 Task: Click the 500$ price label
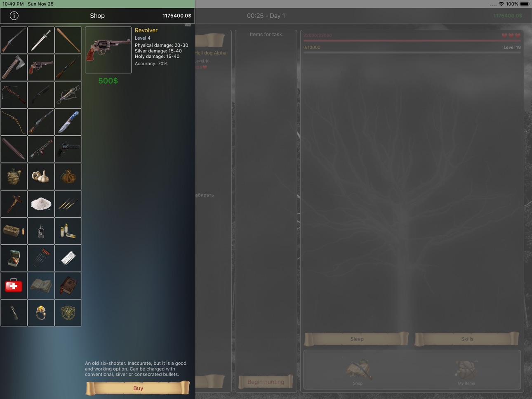click(108, 81)
